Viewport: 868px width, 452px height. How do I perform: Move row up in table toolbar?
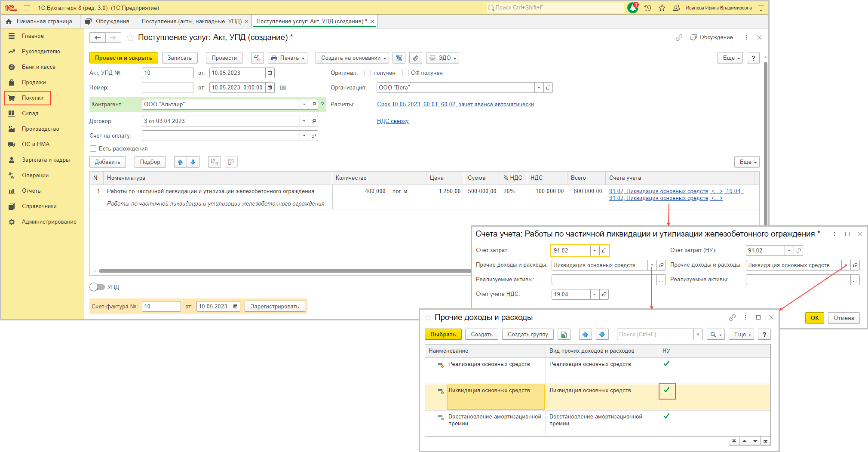[181, 162]
